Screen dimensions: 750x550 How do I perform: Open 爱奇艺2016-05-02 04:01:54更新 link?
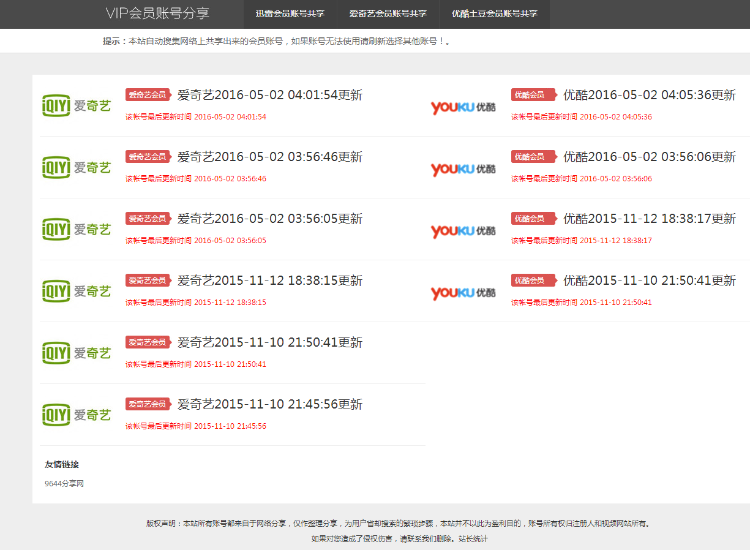point(270,95)
